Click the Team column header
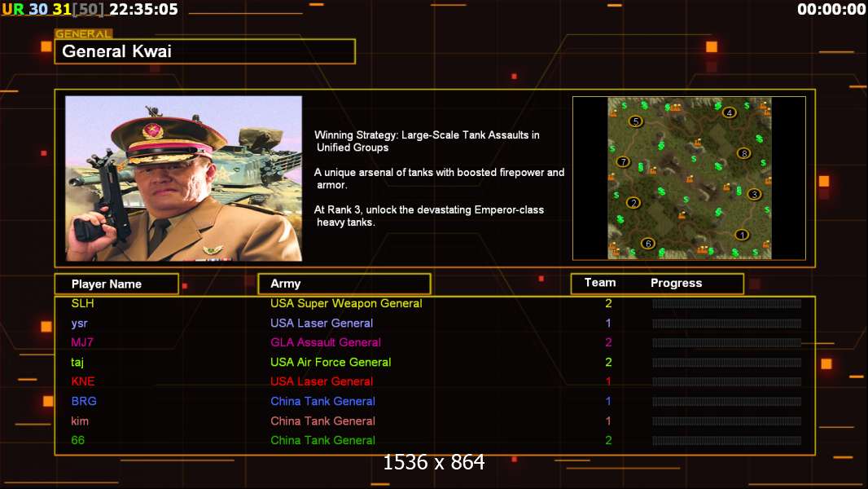 coord(600,283)
